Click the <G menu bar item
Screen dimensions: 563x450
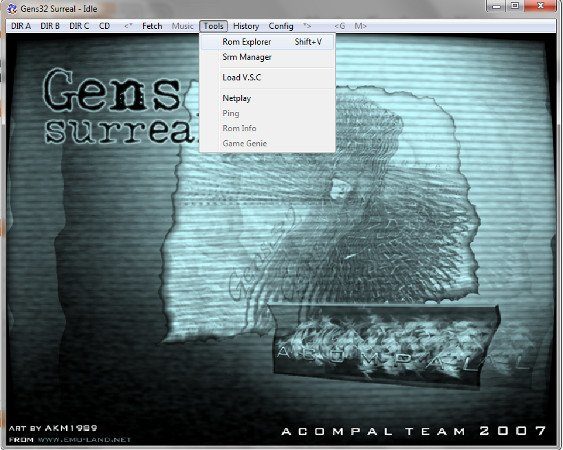click(x=339, y=26)
